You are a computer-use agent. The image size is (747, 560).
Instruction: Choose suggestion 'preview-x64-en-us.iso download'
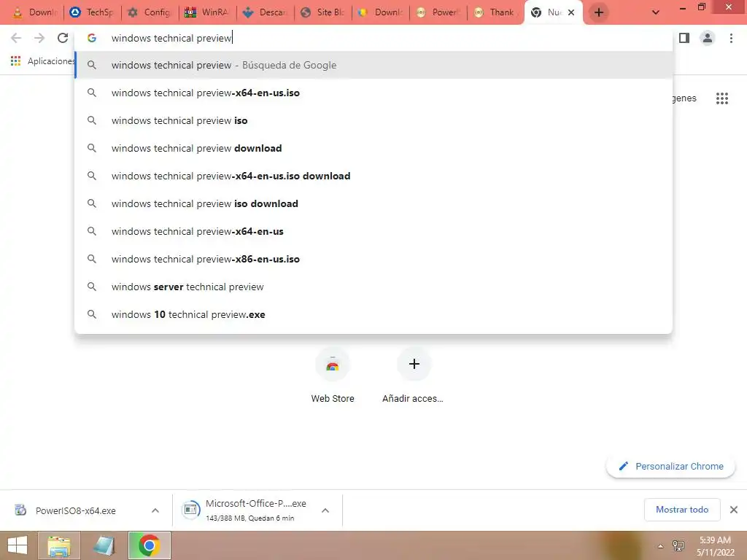(373, 176)
